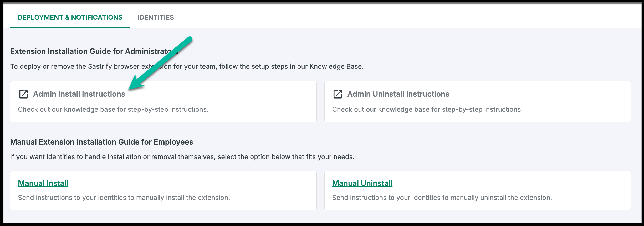
Task: Click the knowledge base description under Admin Install
Action: tap(113, 109)
